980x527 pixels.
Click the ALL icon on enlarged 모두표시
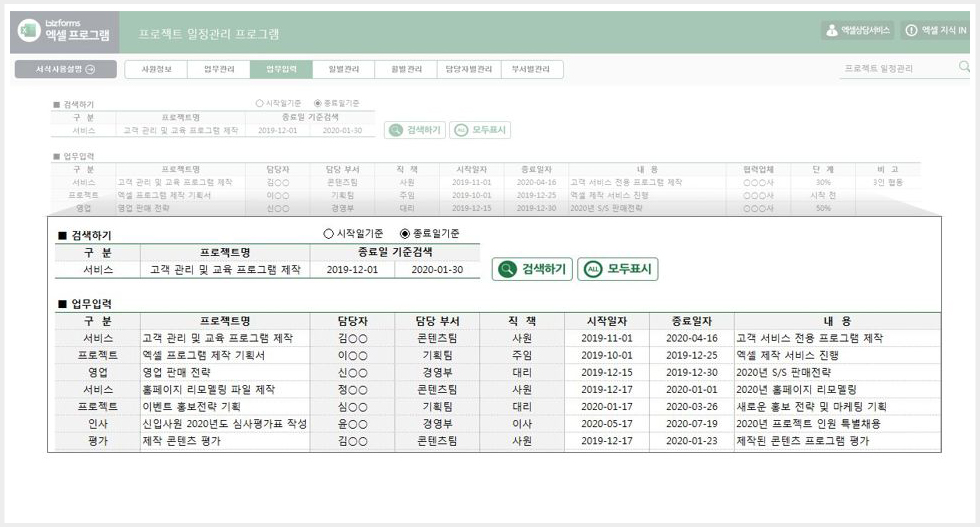[x=593, y=269]
